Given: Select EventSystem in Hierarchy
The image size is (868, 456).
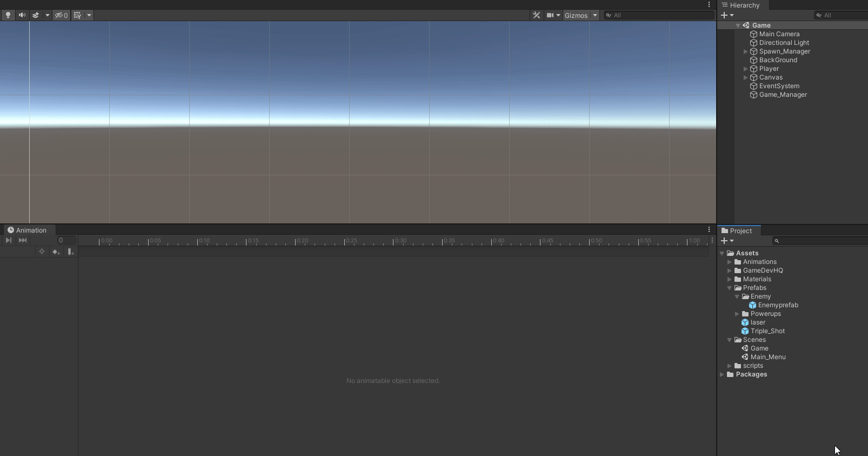Looking at the screenshot, I should coord(779,86).
